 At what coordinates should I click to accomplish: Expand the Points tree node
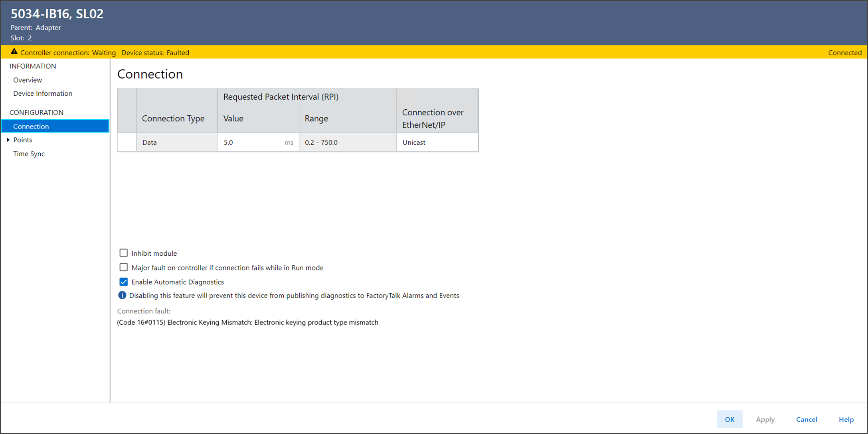[x=8, y=140]
